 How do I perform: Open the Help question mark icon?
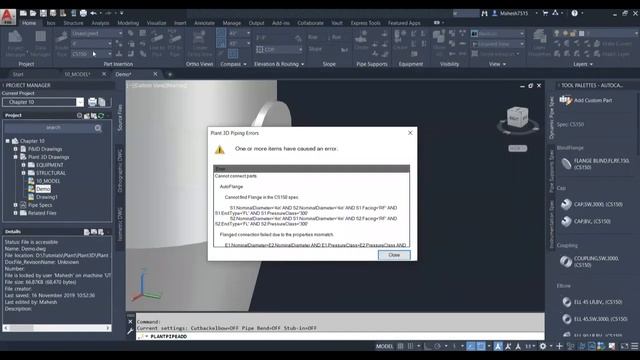(x=575, y=13)
